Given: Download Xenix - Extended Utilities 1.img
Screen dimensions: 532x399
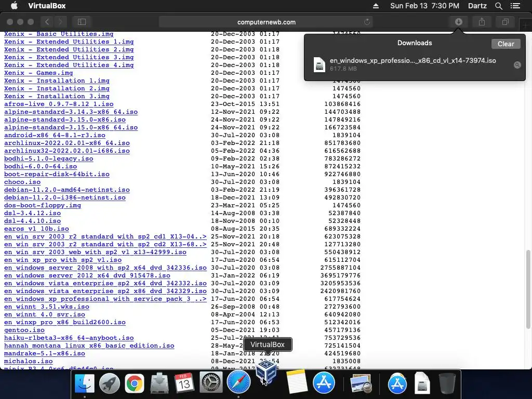Looking at the screenshot, I should click(69, 42).
